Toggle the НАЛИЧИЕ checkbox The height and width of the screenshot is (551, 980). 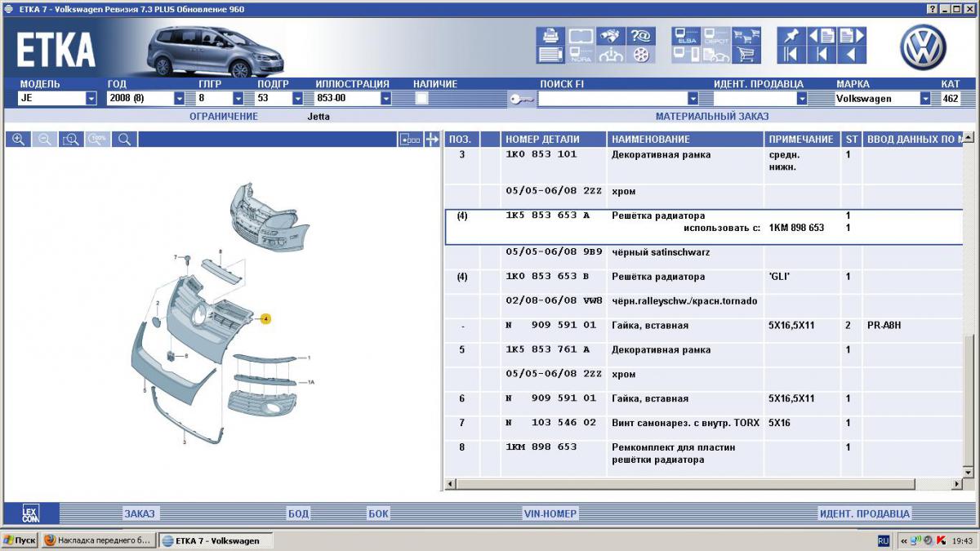coord(422,99)
